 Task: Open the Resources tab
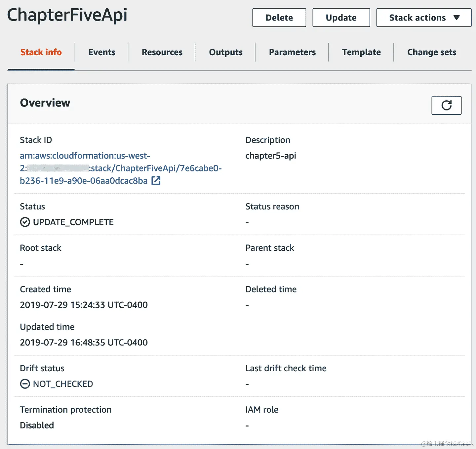point(162,52)
